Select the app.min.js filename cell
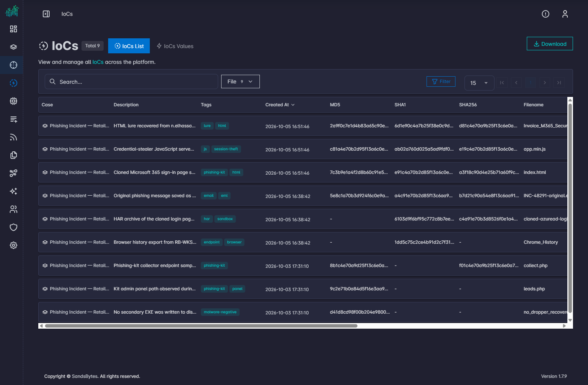The height and width of the screenshot is (385, 588). pyautogui.click(x=535, y=149)
